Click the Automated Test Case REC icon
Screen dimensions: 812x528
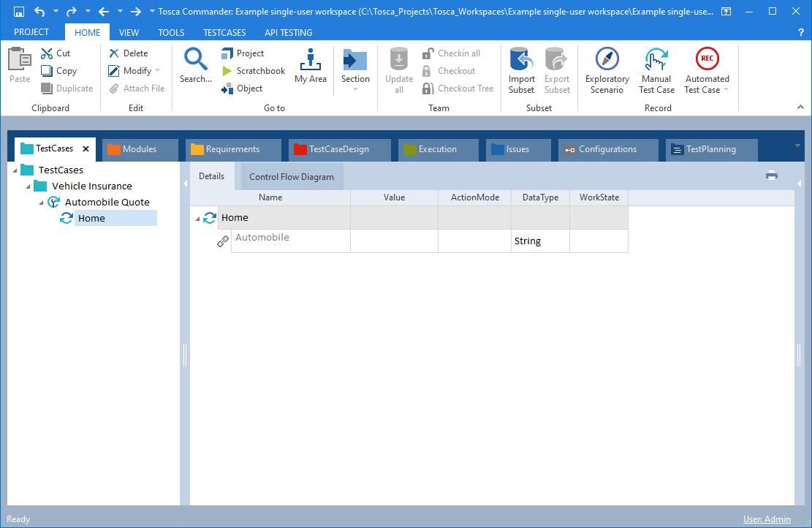click(x=707, y=59)
